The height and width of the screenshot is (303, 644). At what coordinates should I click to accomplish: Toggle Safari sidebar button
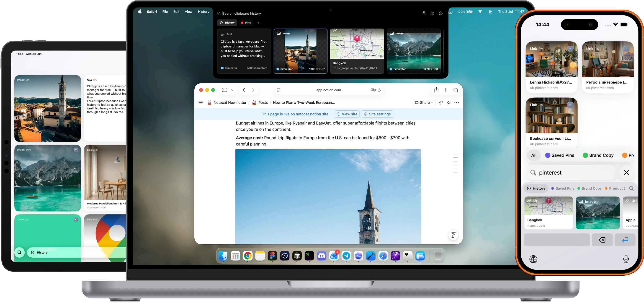tap(224, 90)
